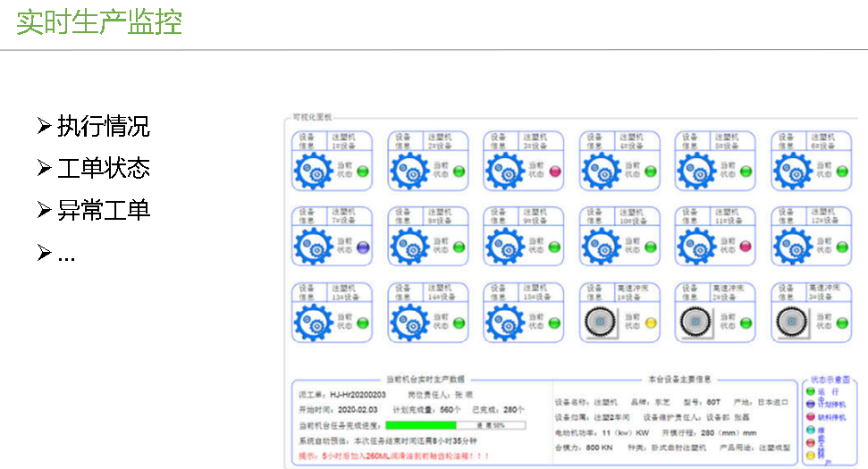868x469 pixels.
Task: Select the 高速冲床 1# machine wheel icon
Action: [601, 321]
